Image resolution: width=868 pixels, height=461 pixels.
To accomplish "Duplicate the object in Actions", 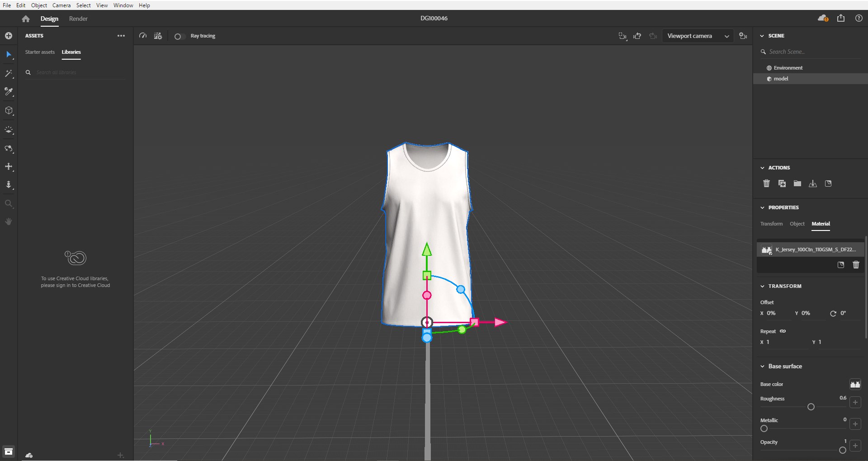I will pyautogui.click(x=782, y=183).
